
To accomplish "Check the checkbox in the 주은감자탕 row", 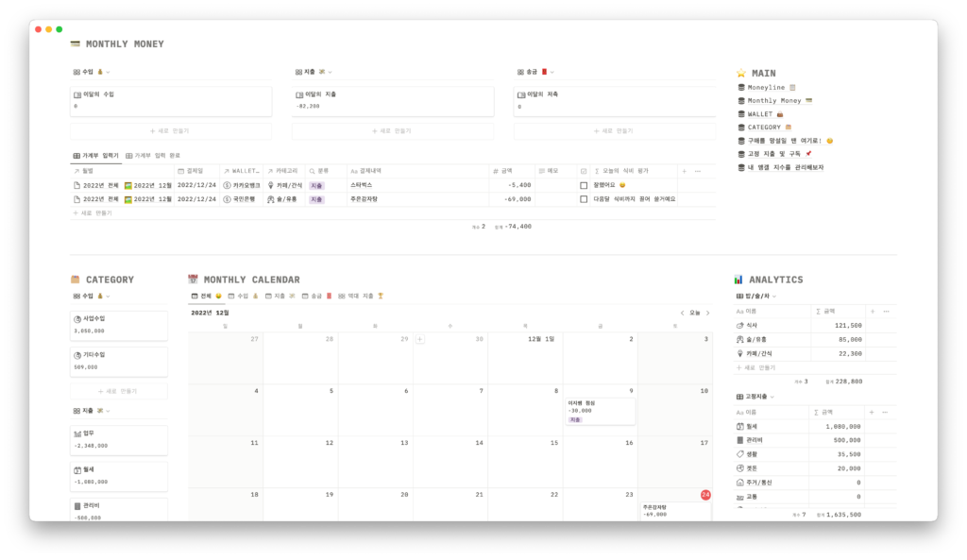I will point(584,199).
